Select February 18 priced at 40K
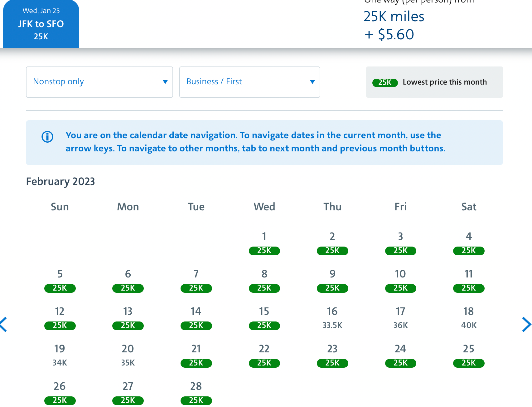The height and width of the screenshot is (407, 532). (x=468, y=318)
